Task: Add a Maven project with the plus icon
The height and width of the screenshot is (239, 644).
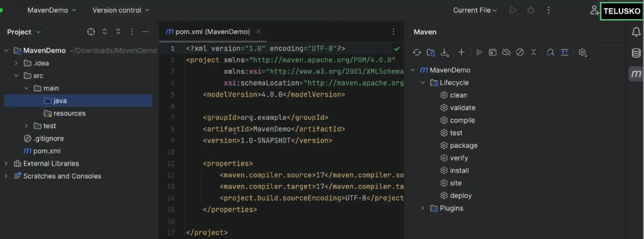Action: click(x=461, y=52)
